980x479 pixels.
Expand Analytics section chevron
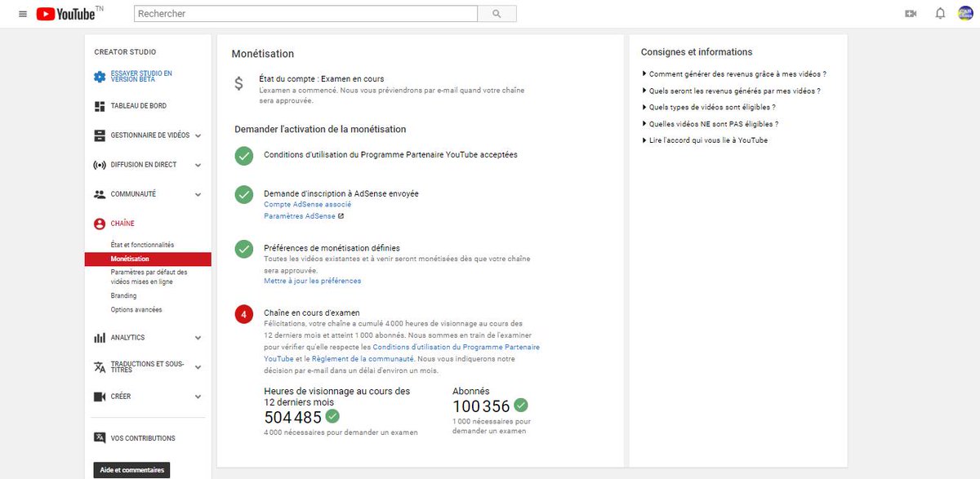(198, 338)
